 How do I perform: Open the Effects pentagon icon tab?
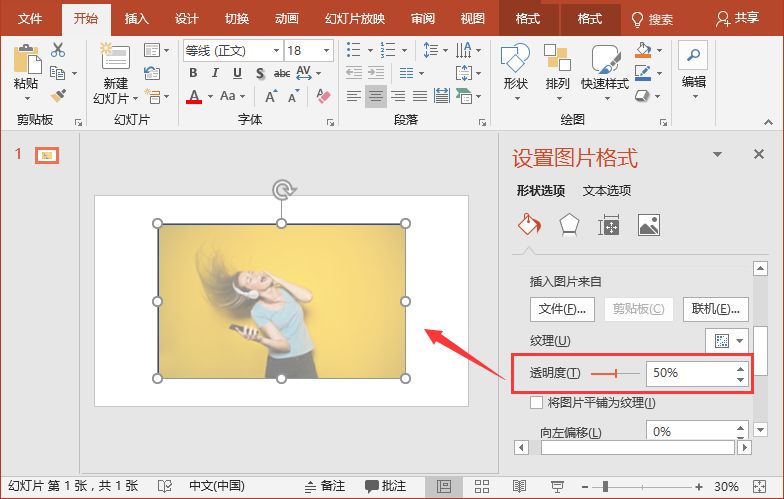(568, 225)
